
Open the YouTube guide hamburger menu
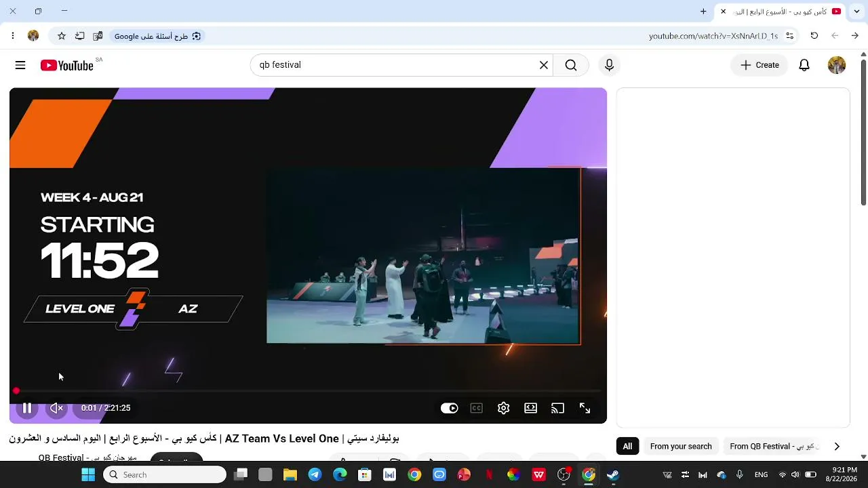point(20,65)
